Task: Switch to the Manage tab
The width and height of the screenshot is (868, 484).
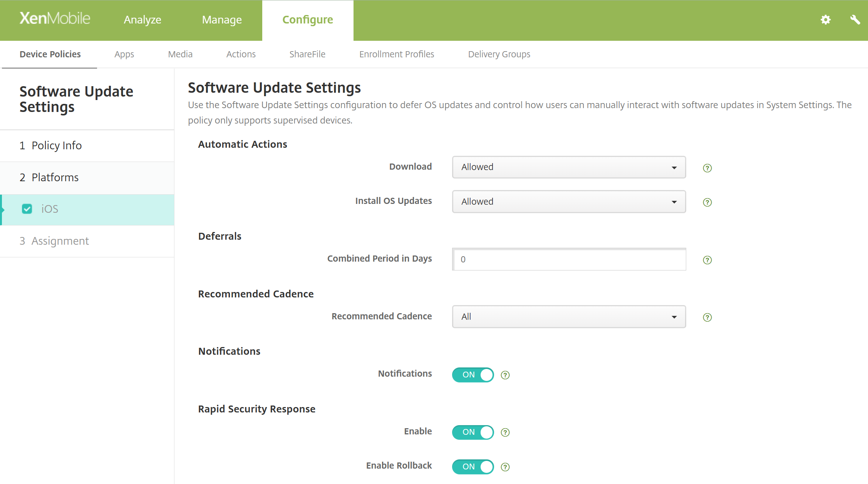Action: [222, 20]
